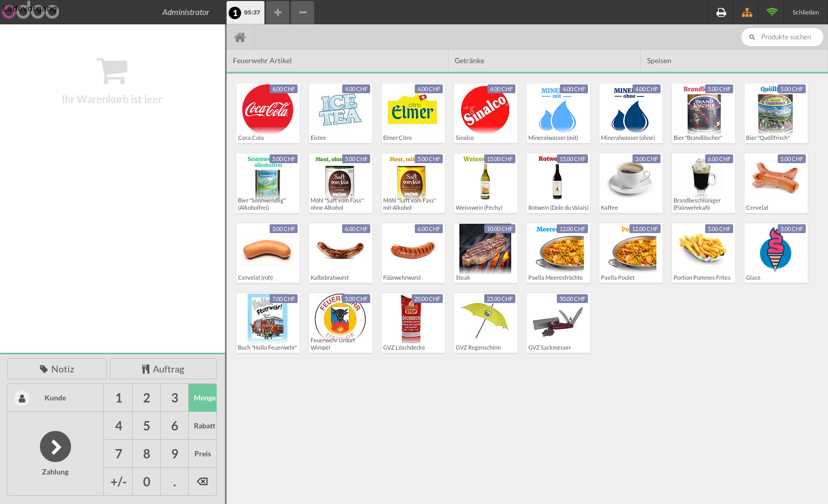Select order tab number 1
This screenshot has height=504, width=828.
(x=245, y=12)
